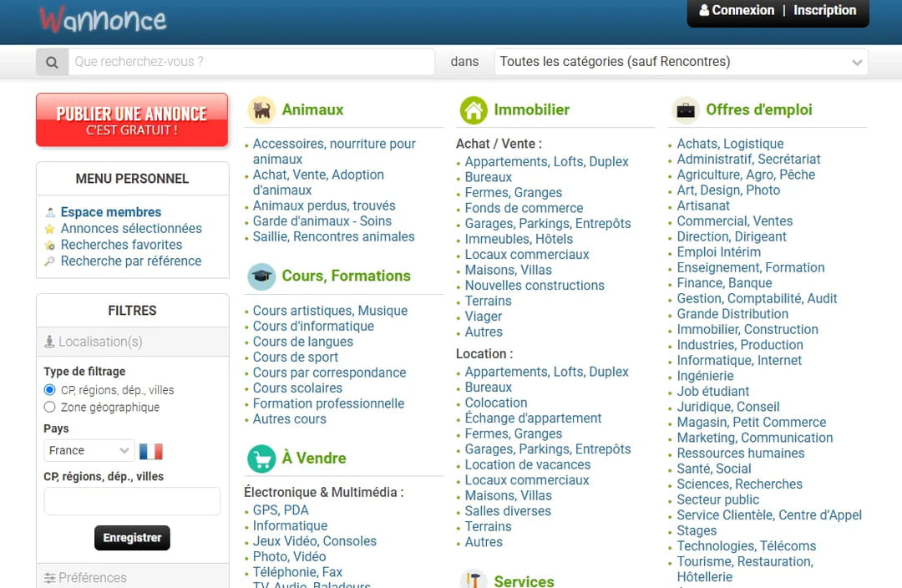Click the graduation cap Cours icon
Image resolution: width=902 pixels, height=588 pixels.
click(261, 276)
